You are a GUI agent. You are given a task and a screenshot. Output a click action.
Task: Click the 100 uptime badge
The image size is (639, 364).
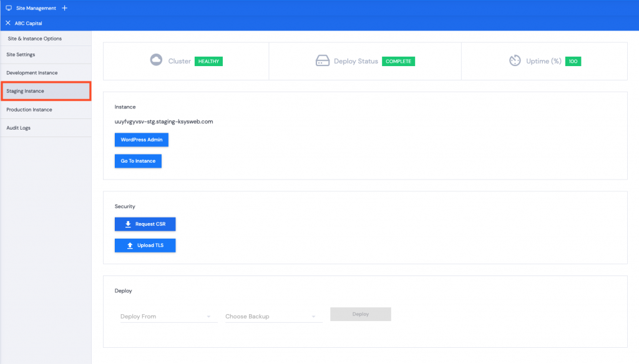point(573,61)
